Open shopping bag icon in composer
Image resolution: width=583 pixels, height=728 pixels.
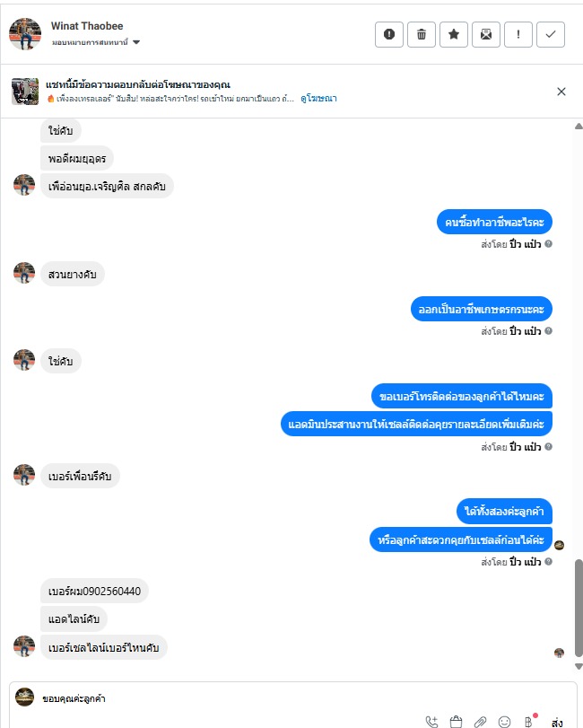pyautogui.click(x=456, y=722)
